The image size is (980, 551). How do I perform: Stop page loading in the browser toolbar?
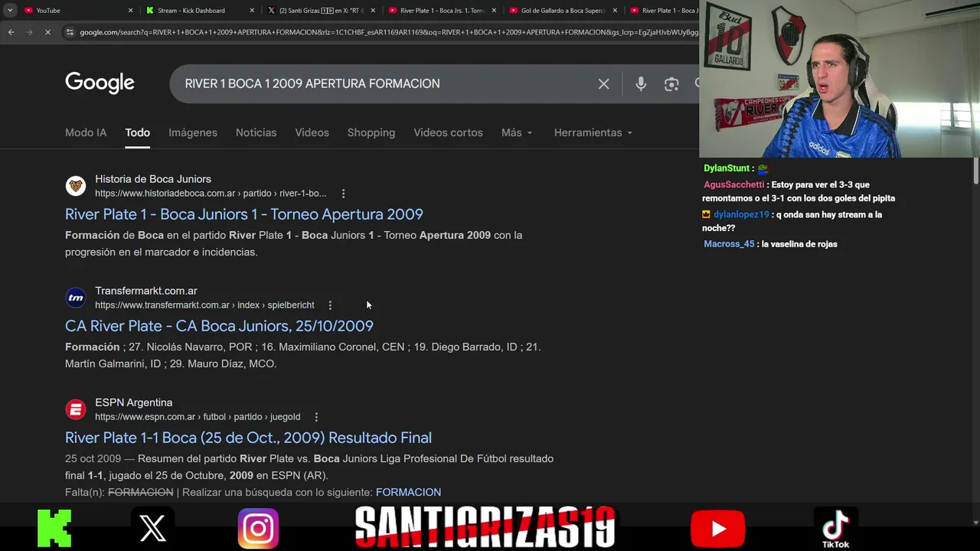click(47, 32)
